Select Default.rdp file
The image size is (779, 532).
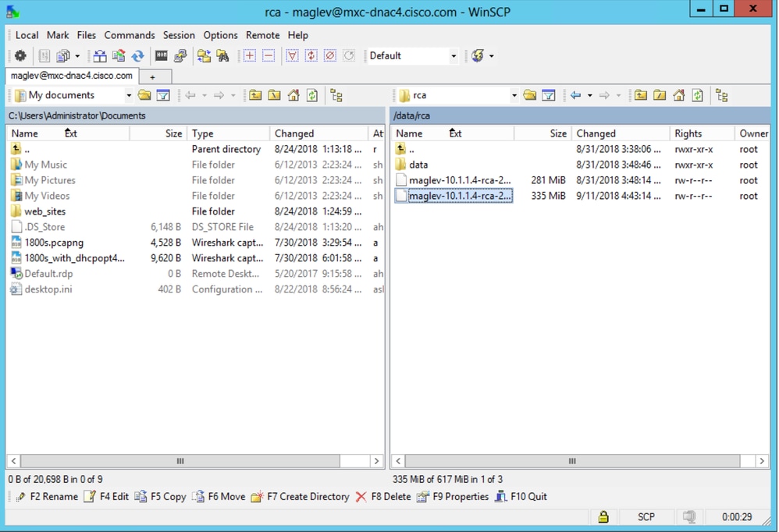click(48, 274)
